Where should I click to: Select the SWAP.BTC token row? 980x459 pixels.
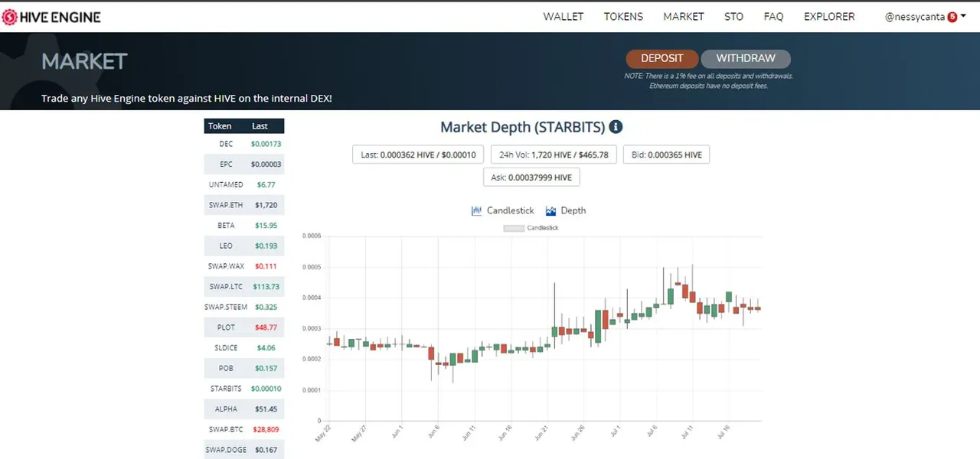[x=244, y=429]
